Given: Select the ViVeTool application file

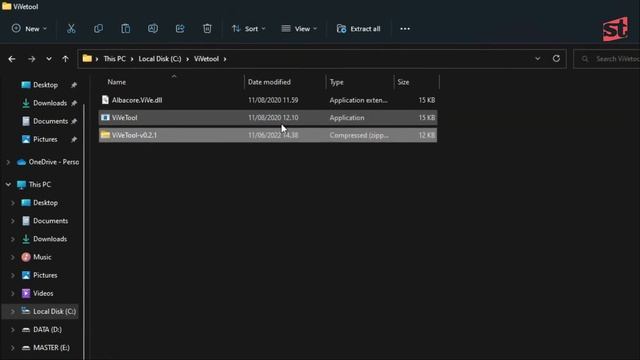Looking at the screenshot, I should (x=268, y=118).
